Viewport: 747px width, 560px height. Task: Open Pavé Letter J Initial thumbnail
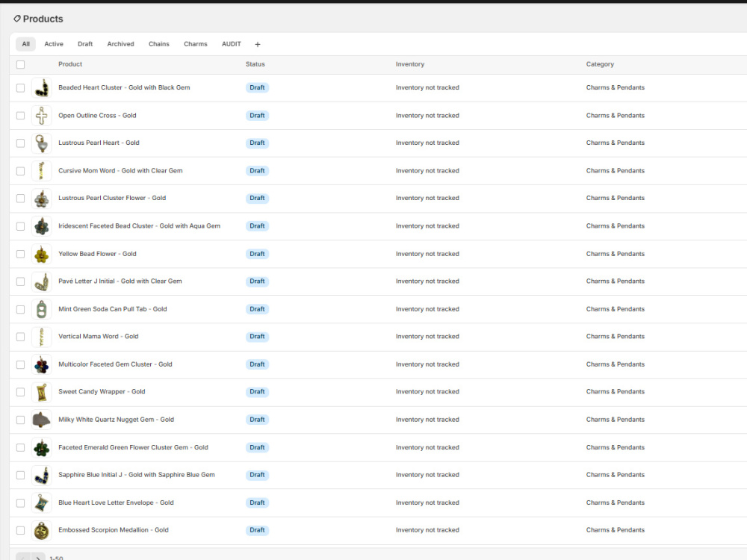tap(41, 281)
